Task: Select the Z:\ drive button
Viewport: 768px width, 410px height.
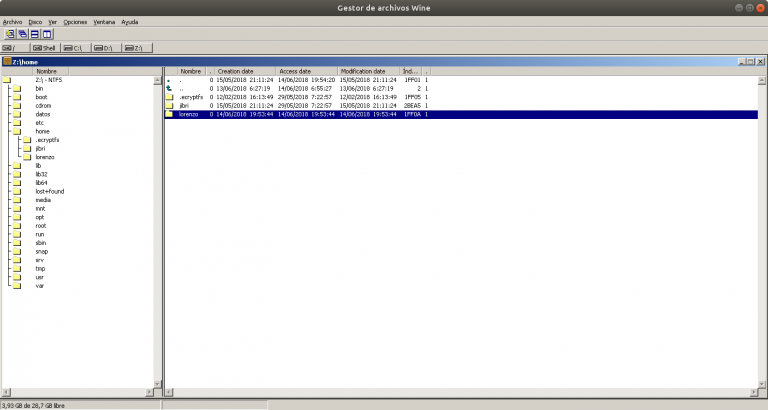Action: [134, 47]
